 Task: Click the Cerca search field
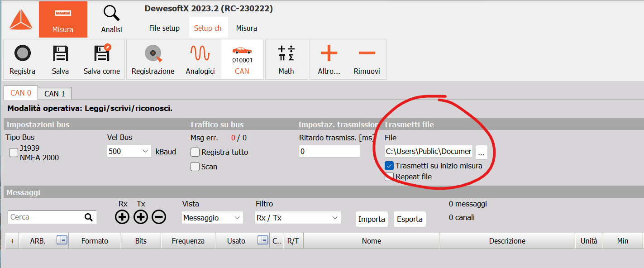(52, 217)
